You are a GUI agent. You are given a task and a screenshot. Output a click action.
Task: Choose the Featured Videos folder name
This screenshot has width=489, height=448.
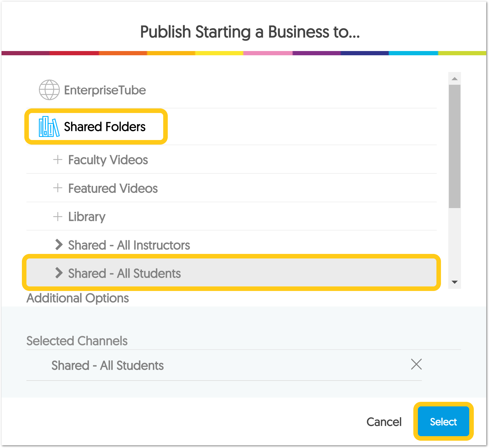coord(113,188)
